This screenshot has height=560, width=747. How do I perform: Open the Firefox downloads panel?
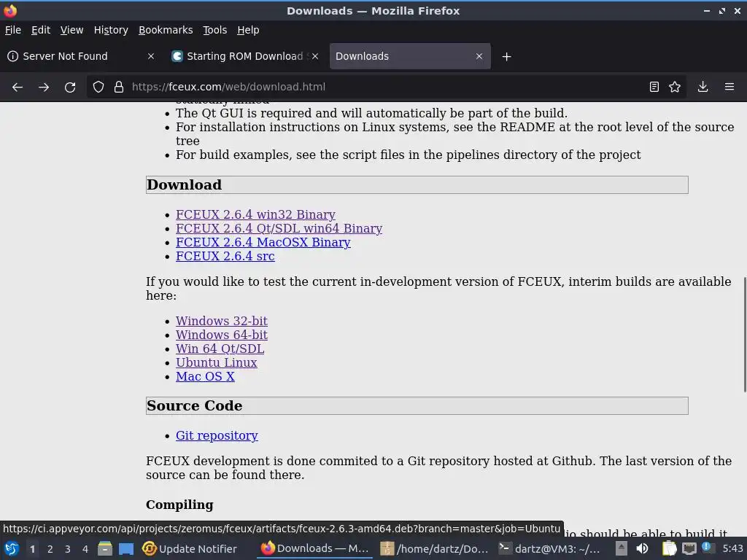[x=703, y=87]
